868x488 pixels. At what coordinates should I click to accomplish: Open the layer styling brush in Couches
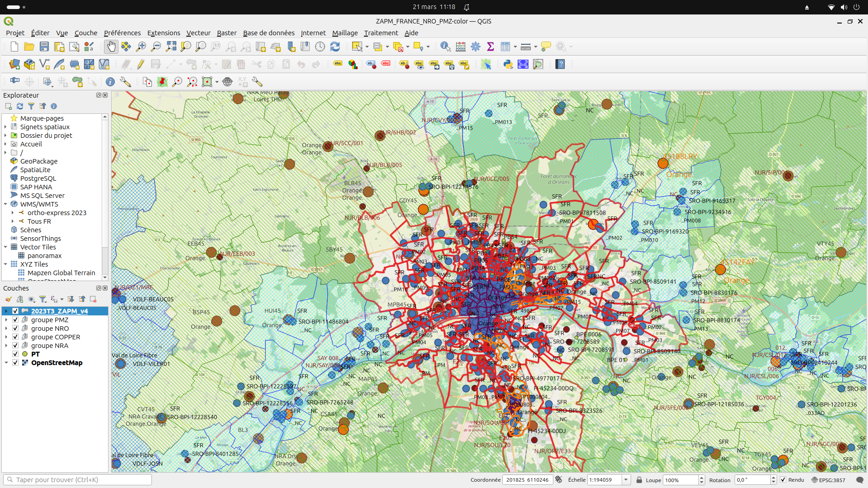(9, 299)
